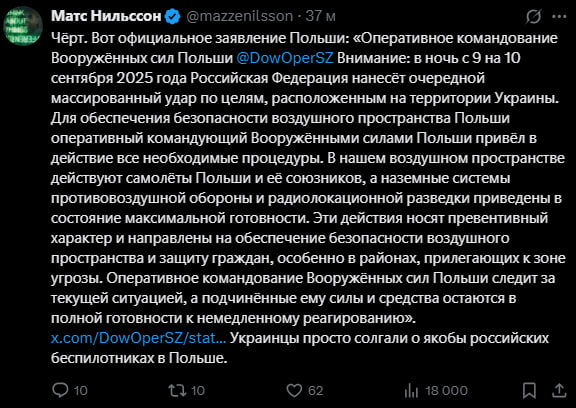Click the blue verified checkmark badge
Image resolution: width=576 pixels, height=408 pixels.
pos(173,17)
